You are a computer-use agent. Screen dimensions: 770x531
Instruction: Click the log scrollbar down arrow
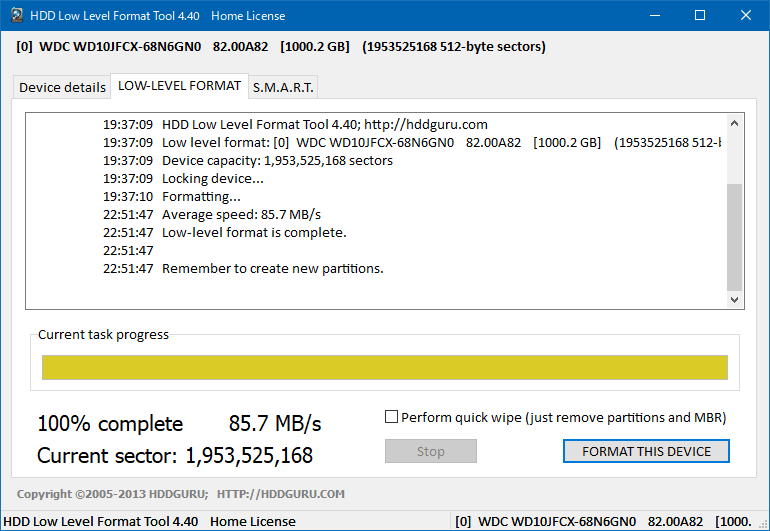pyautogui.click(x=734, y=299)
